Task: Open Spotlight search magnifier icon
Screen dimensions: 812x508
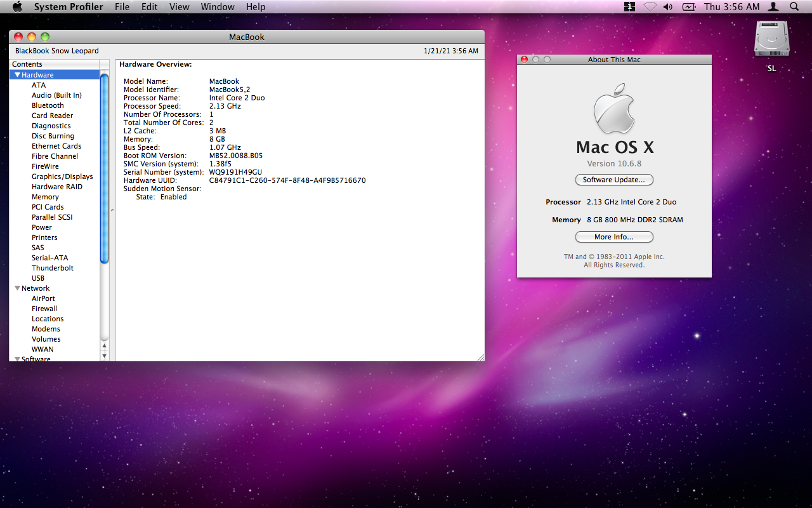Action: point(794,6)
